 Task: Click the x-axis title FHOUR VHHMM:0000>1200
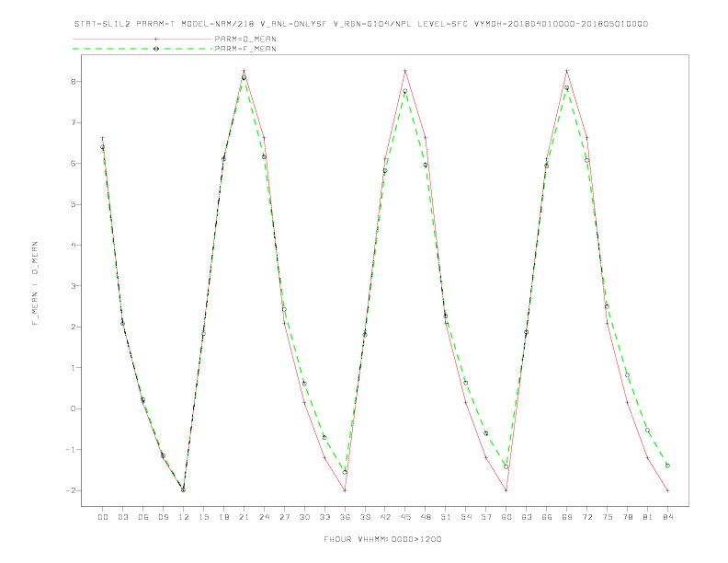click(x=382, y=539)
